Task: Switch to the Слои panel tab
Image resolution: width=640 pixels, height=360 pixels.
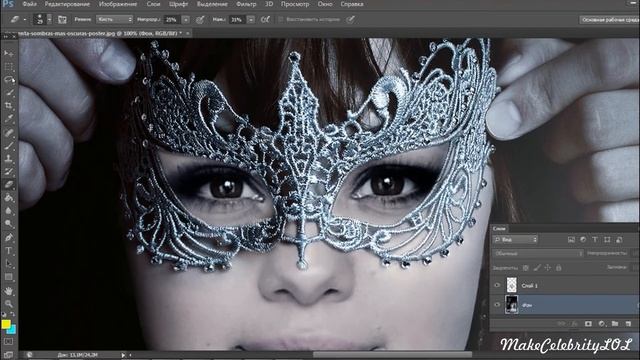Action: click(x=499, y=229)
